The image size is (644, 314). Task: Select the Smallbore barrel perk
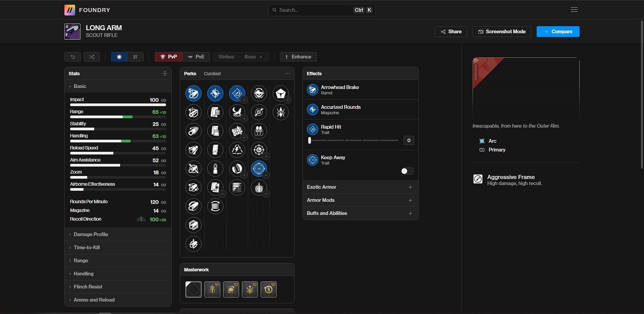click(x=194, y=244)
